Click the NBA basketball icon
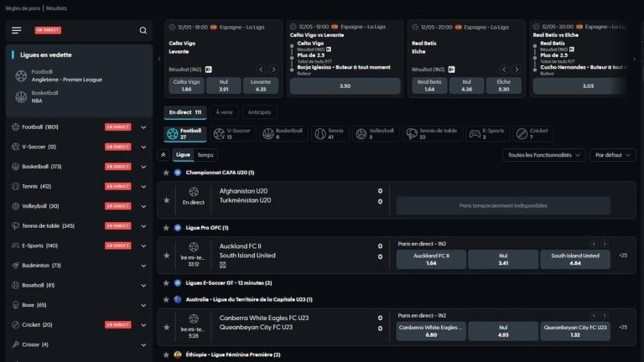Screen dimensions: 644x362 pyautogui.click(x=21, y=97)
